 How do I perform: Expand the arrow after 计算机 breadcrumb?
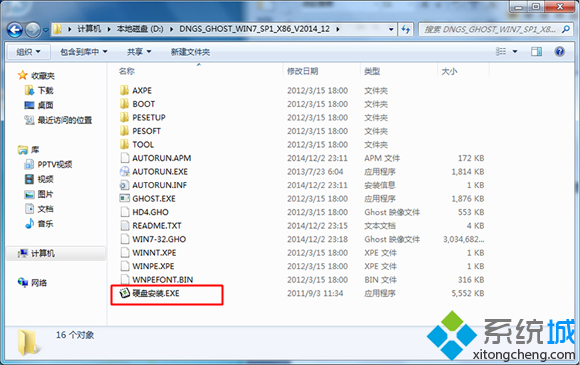pos(109,29)
